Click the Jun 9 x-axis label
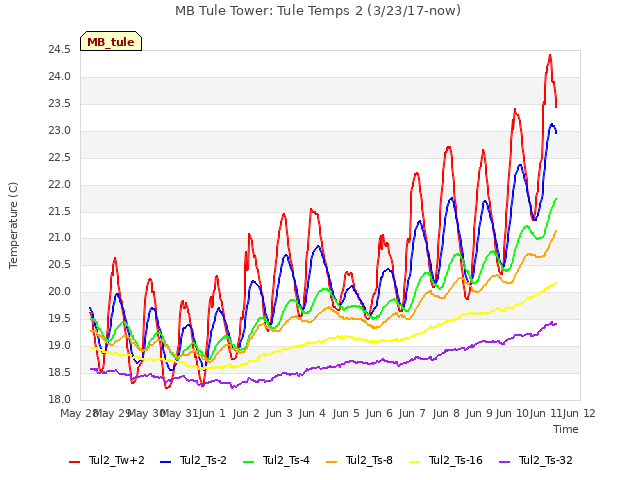Image resolution: width=640 pixels, height=480 pixels. [479, 413]
